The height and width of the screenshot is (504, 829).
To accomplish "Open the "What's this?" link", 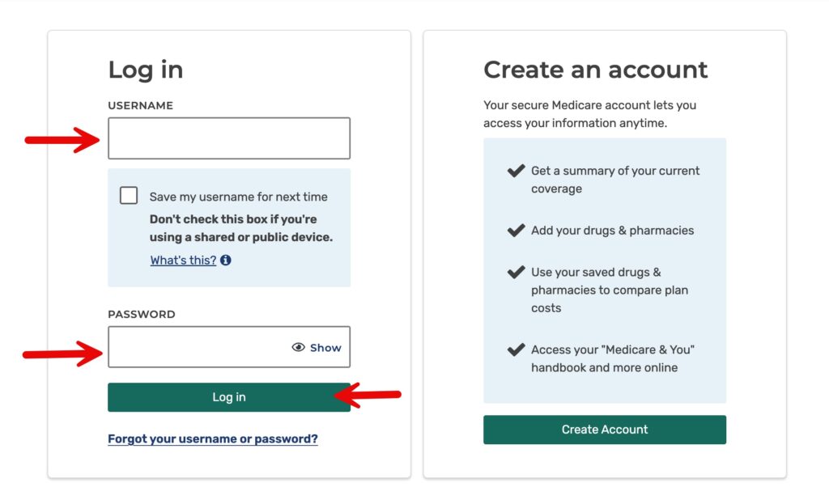I will [x=183, y=260].
